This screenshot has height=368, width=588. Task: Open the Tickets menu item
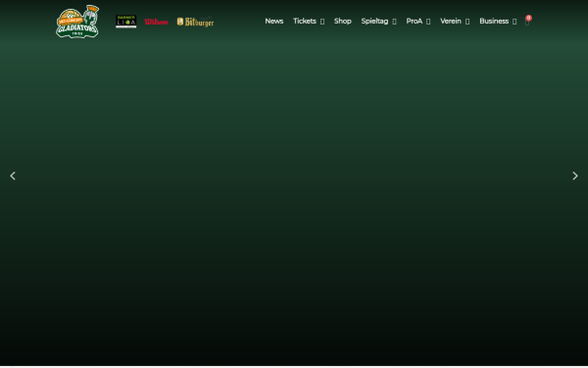pos(305,21)
